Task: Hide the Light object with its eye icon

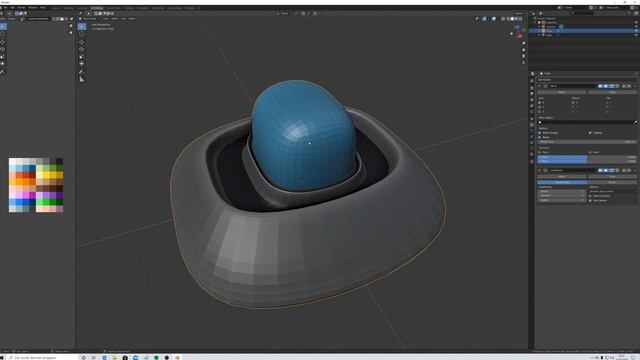Action: tap(636, 35)
